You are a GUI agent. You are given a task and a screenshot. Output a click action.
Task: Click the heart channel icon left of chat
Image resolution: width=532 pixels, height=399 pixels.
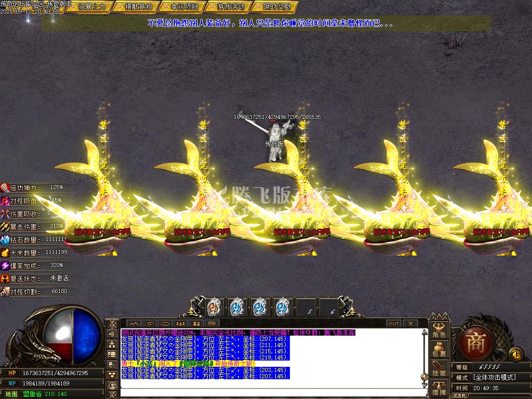click(x=112, y=375)
